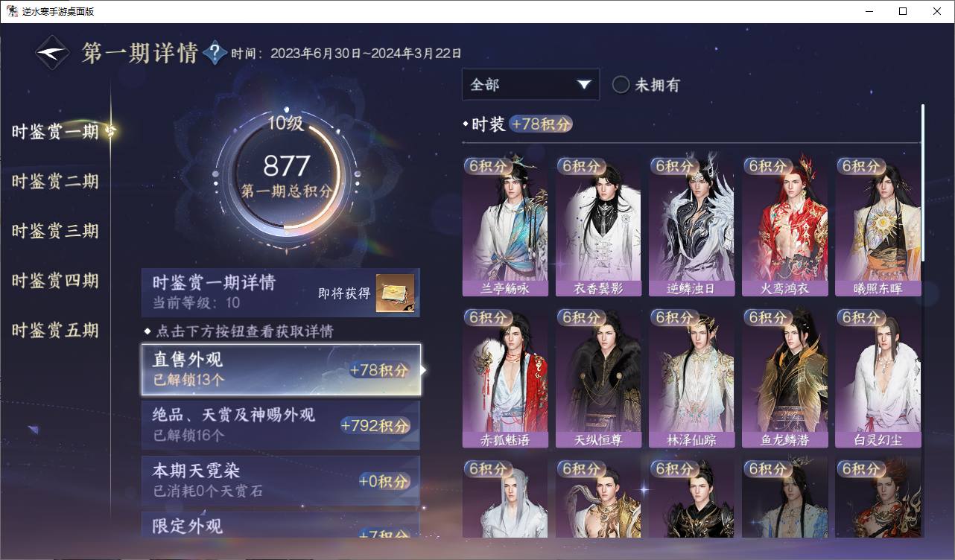Open 绝品、天赏及神赐外观 entry
The height and width of the screenshot is (560, 955).
(x=281, y=425)
